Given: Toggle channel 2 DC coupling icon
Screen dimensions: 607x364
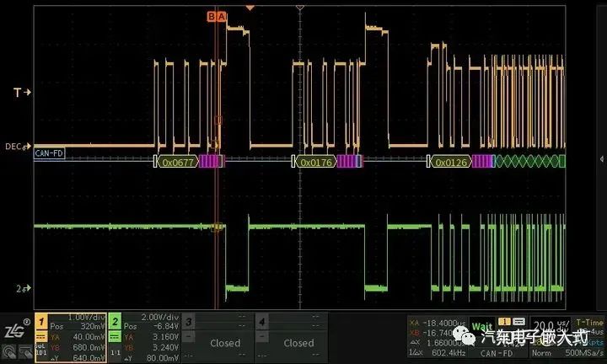Looking at the screenshot, I should (115, 336).
